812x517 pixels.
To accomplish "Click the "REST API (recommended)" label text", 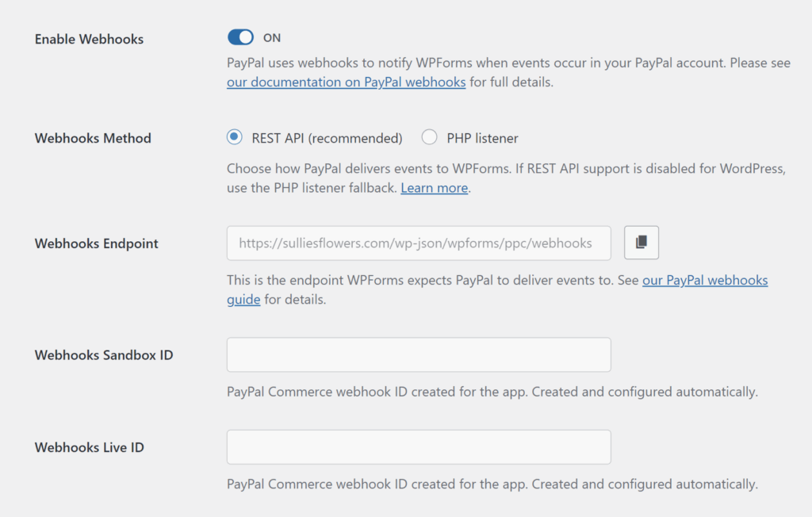I will (327, 138).
